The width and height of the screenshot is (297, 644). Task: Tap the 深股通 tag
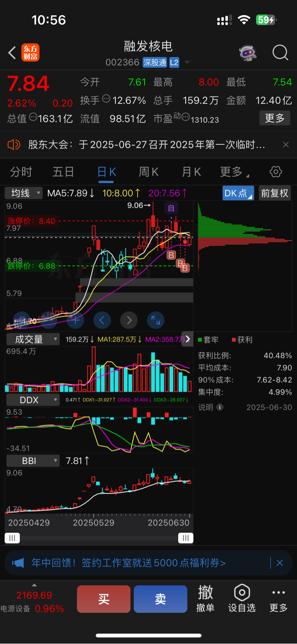155,62
